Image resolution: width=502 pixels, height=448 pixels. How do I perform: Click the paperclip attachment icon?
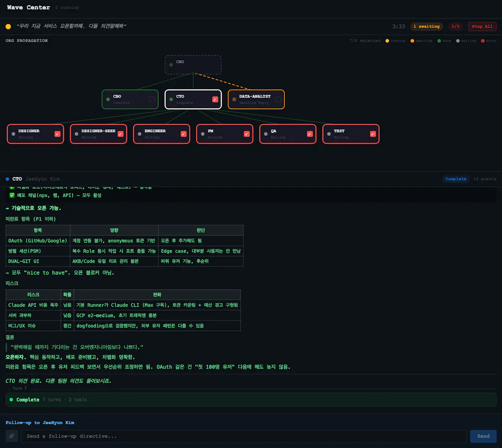pyautogui.click(x=11, y=436)
